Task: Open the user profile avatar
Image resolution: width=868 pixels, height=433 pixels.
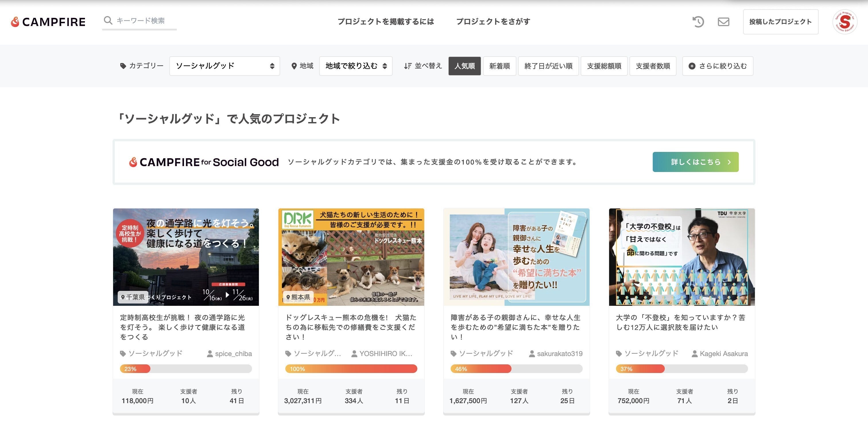Action: coord(844,22)
